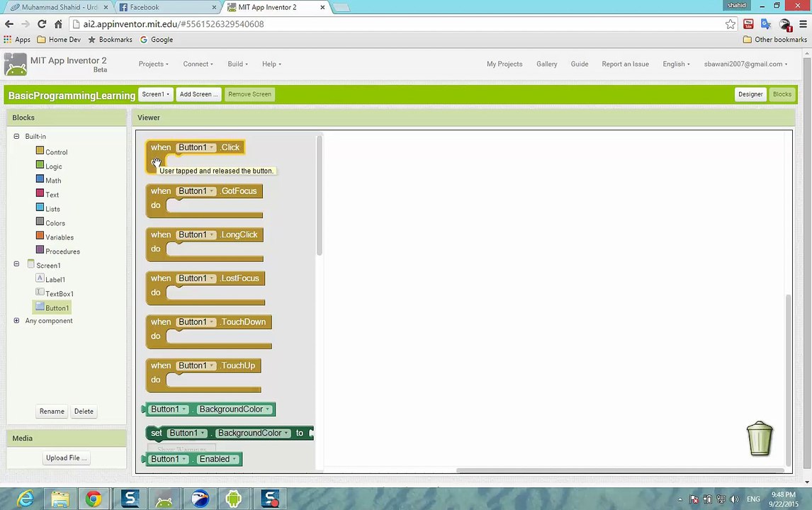
Task: Go to browser home page
Action: point(58,24)
